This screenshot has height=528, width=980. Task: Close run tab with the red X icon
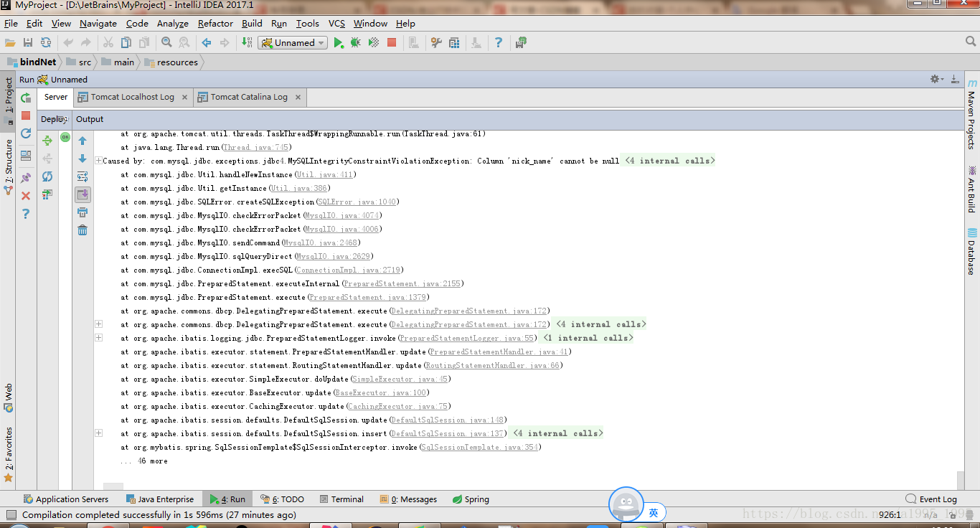(26, 195)
